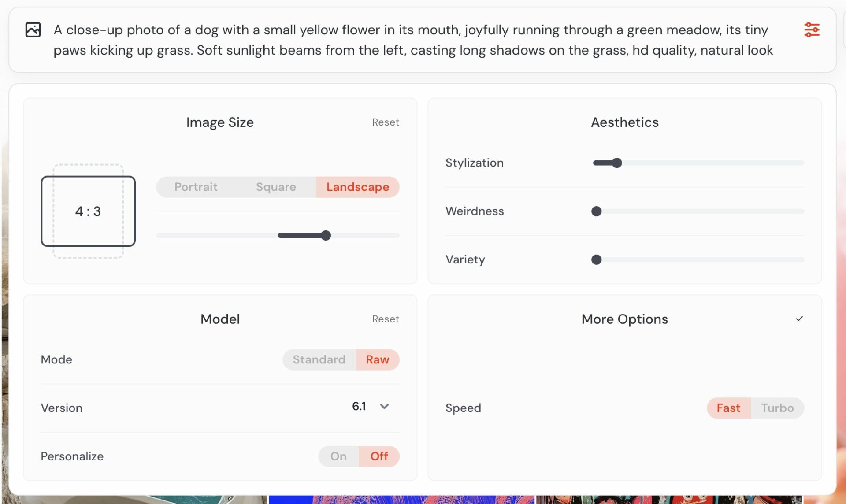Click the image upload icon in prompt bar

pyautogui.click(x=33, y=30)
